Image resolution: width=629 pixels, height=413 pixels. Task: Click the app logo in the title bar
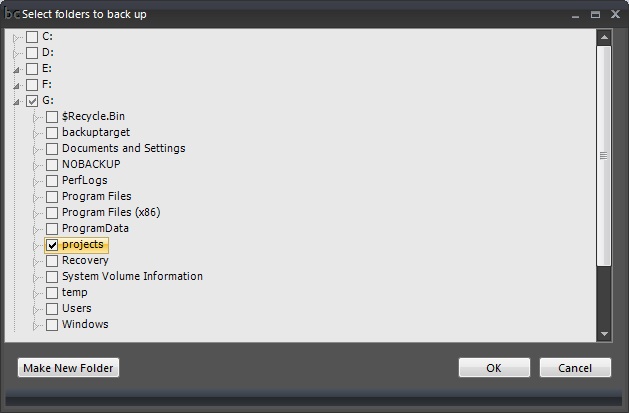point(12,14)
